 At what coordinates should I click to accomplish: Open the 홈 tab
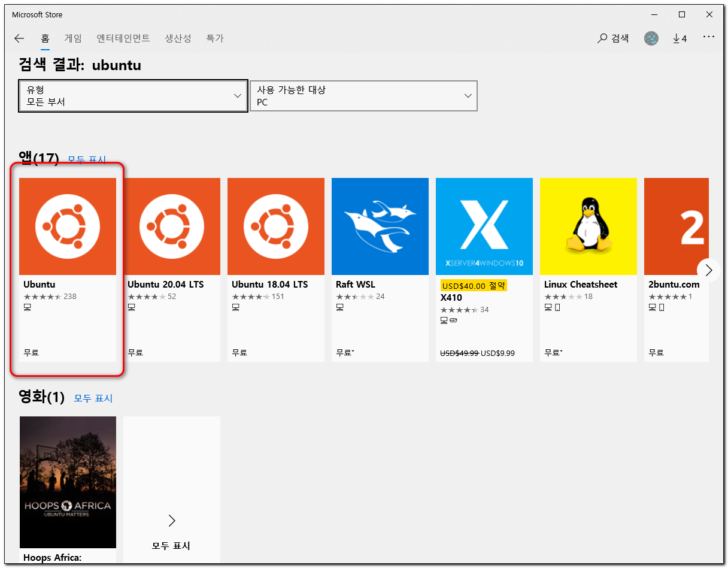pos(45,38)
